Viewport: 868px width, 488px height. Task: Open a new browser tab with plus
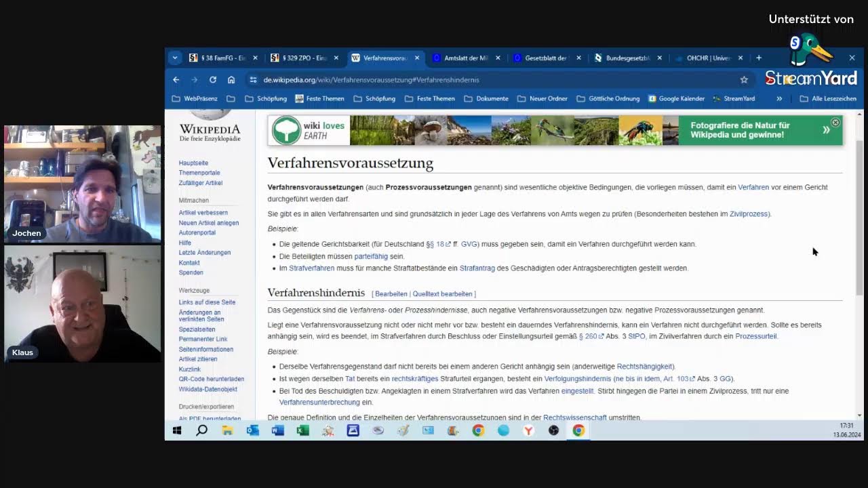[759, 58]
